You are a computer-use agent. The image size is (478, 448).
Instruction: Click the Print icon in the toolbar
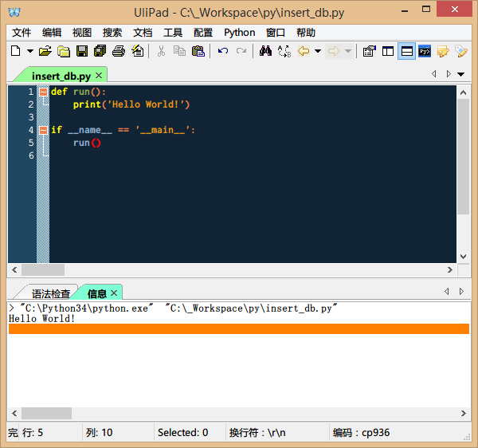119,51
